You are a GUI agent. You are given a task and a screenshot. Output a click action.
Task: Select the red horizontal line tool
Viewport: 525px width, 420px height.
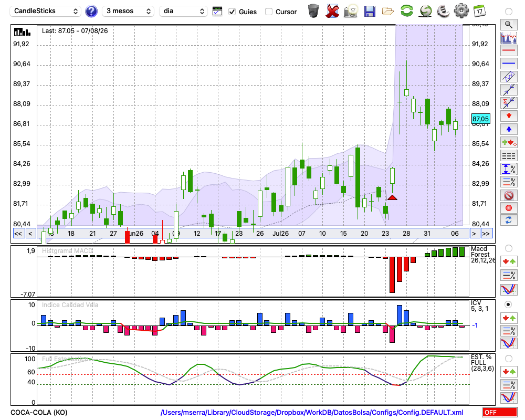509,50
